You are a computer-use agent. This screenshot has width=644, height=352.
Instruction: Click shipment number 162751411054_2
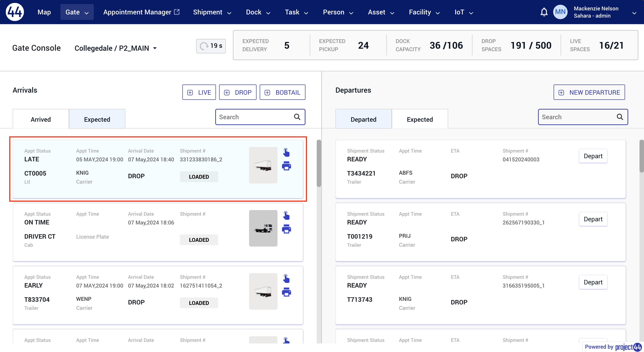coord(201,286)
